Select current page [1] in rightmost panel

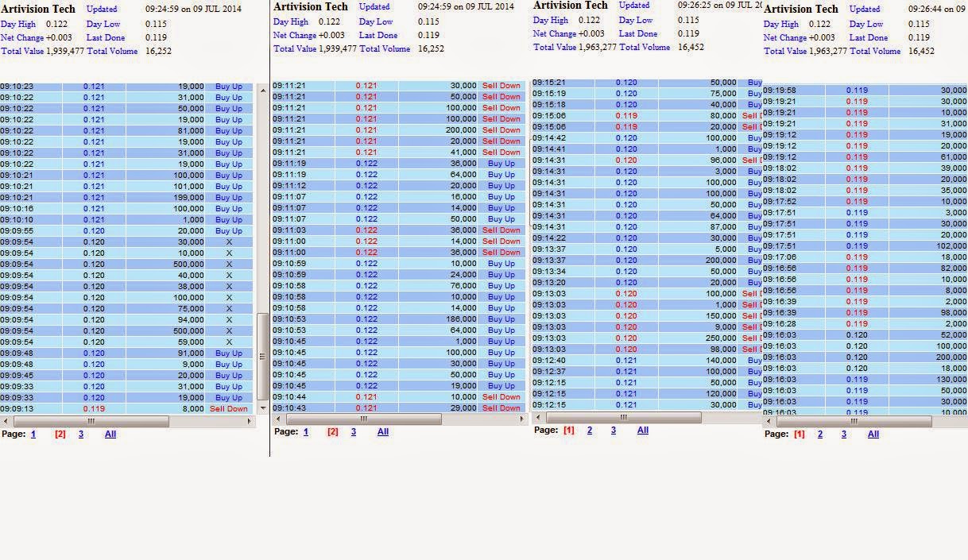799,434
